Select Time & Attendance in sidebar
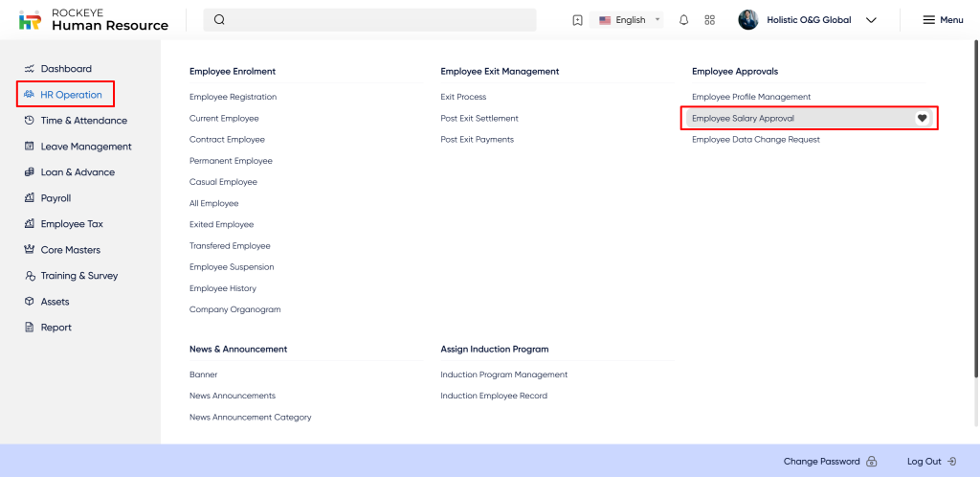980x477 pixels. [83, 121]
